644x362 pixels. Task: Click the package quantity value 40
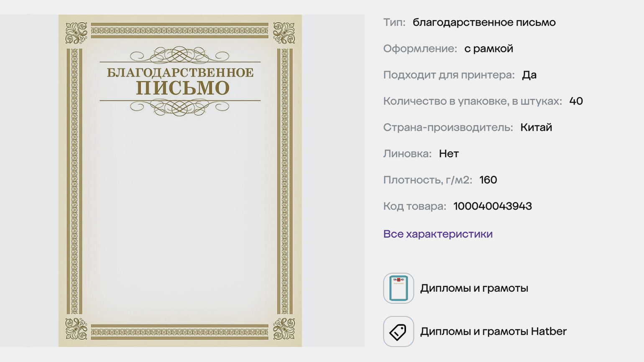pyautogui.click(x=576, y=101)
